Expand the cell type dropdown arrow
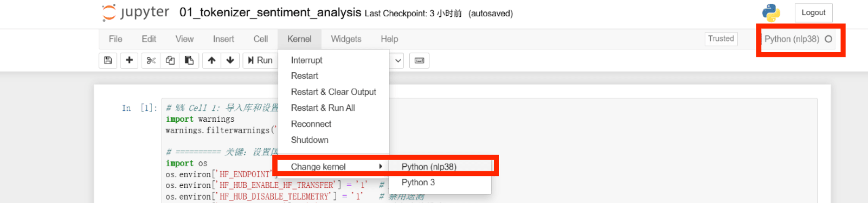 coord(398,60)
